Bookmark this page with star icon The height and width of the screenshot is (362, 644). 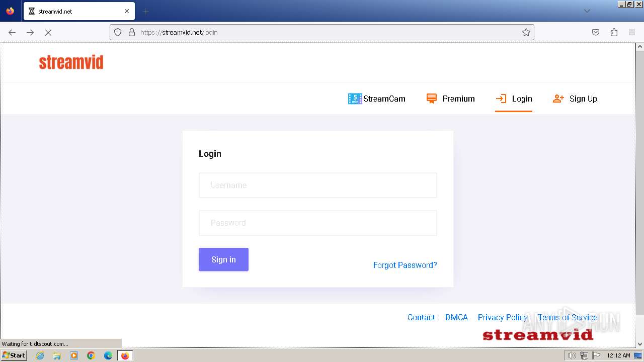(x=526, y=32)
